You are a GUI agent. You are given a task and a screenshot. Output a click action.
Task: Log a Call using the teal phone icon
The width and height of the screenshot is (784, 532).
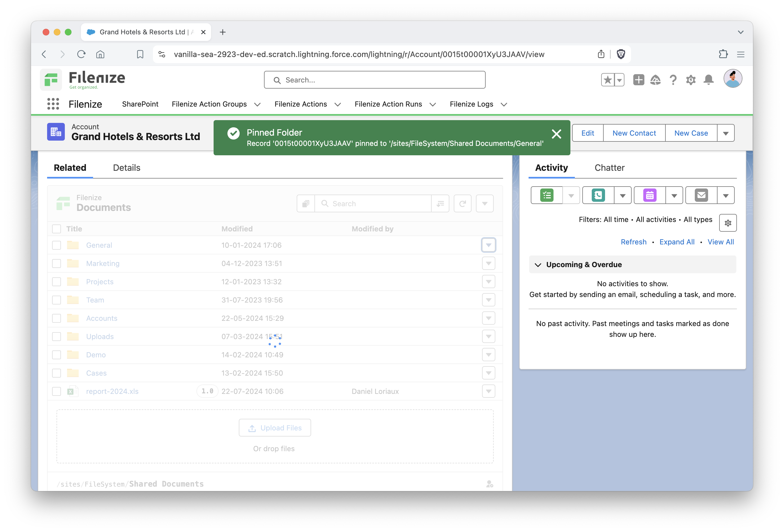pyautogui.click(x=598, y=195)
